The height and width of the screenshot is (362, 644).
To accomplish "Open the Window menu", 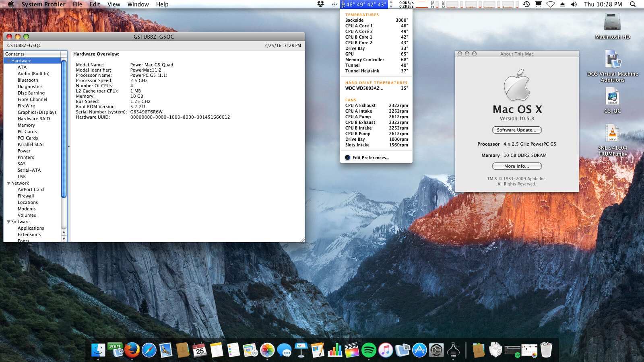I will coord(138,4).
